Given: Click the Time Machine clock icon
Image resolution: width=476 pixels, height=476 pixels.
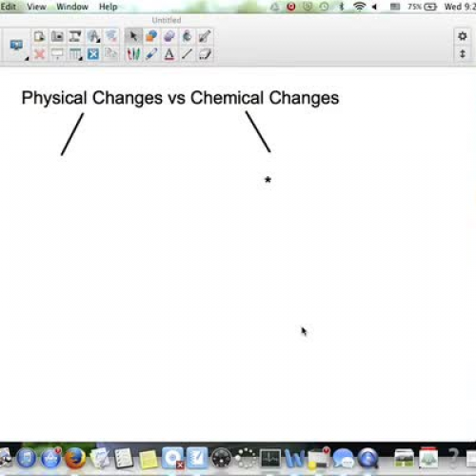Looking at the screenshot, I should click(x=324, y=7).
